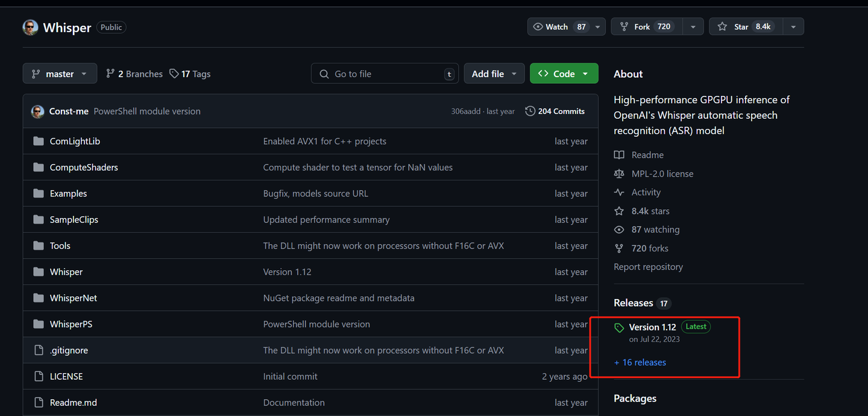This screenshot has width=868, height=416.
Task: Open the green Code menu
Action: coord(564,74)
